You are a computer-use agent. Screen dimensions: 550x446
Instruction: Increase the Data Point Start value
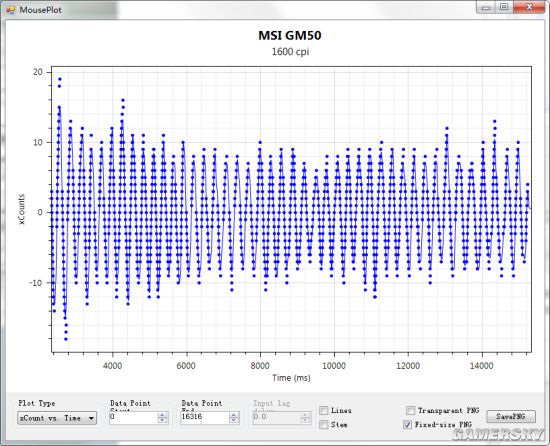click(162, 414)
